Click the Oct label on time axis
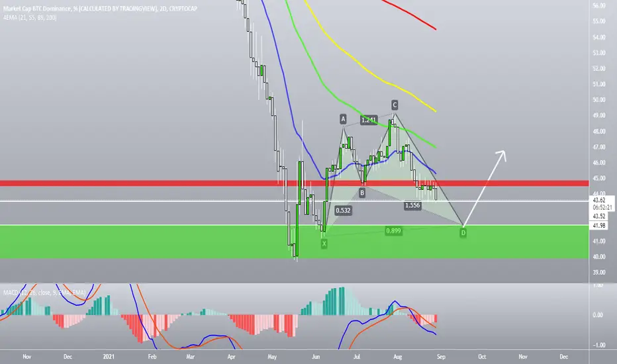This screenshot has height=364, width=617. 482,357
